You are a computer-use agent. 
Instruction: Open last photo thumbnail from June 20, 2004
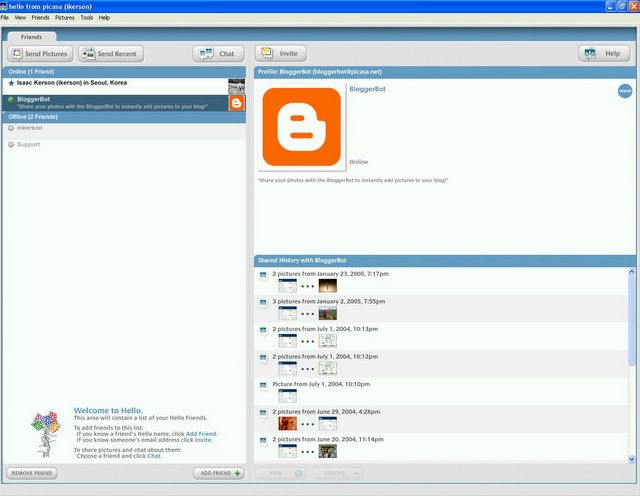click(x=328, y=451)
